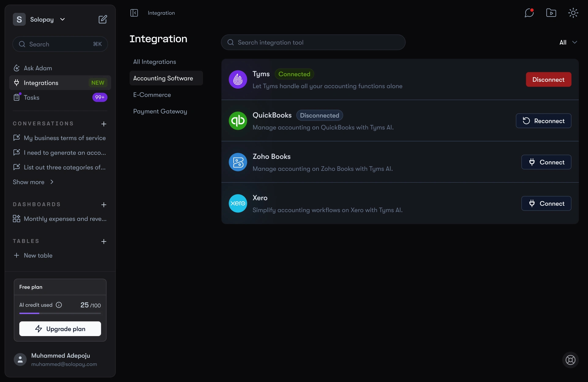
Task: Click the new chat compose icon
Action: (x=103, y=19)
